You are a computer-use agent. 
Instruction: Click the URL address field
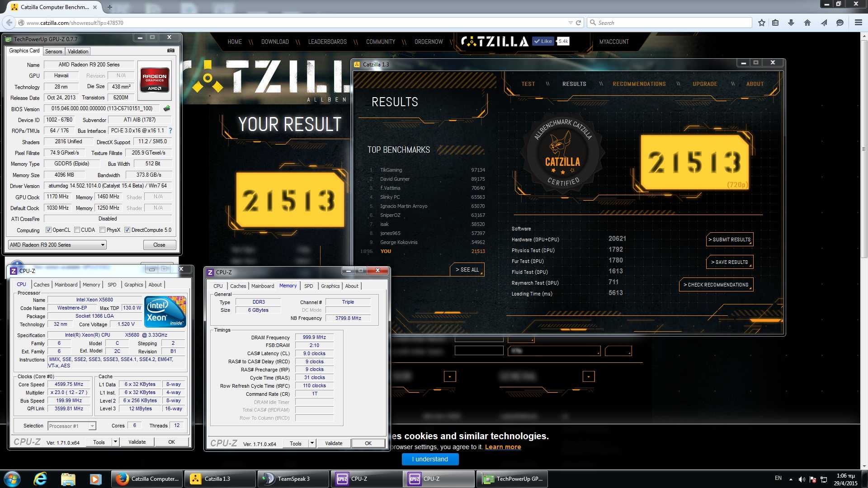[294, 23]
